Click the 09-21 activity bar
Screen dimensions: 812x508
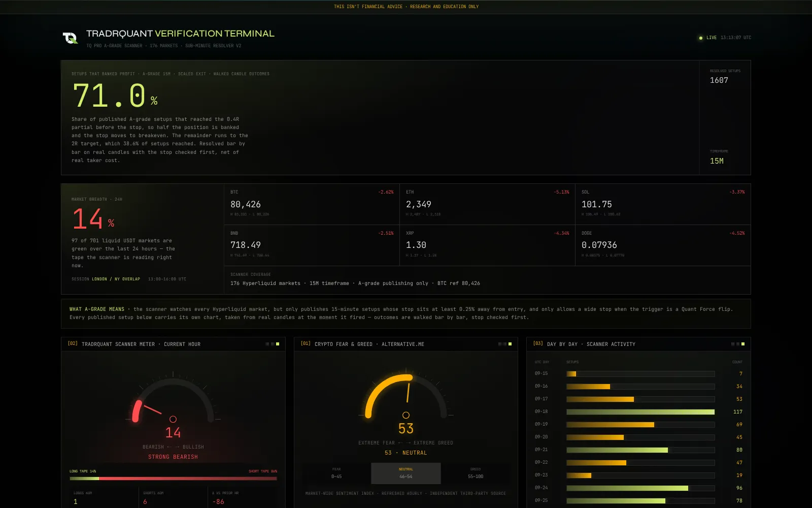coord(640,450)
